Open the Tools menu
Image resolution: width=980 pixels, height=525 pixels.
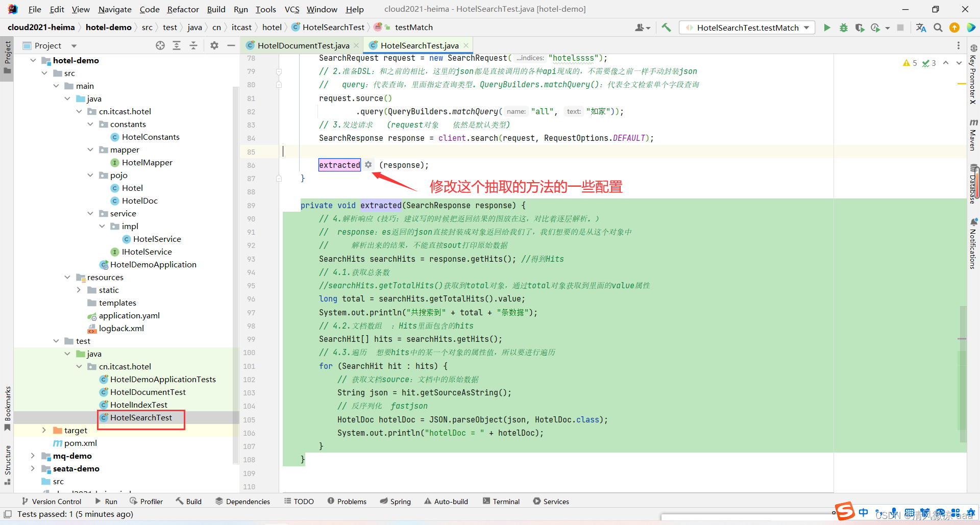(265, 9)
